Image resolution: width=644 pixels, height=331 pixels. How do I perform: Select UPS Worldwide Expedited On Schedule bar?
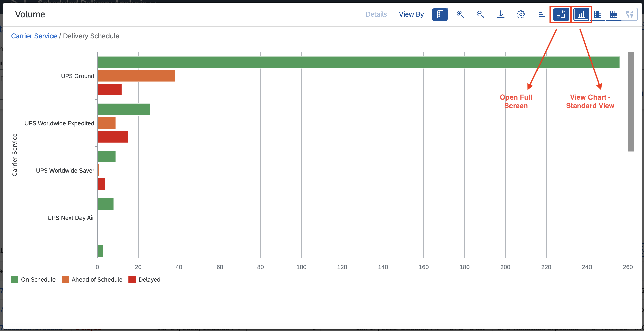[x=124, y=109]
